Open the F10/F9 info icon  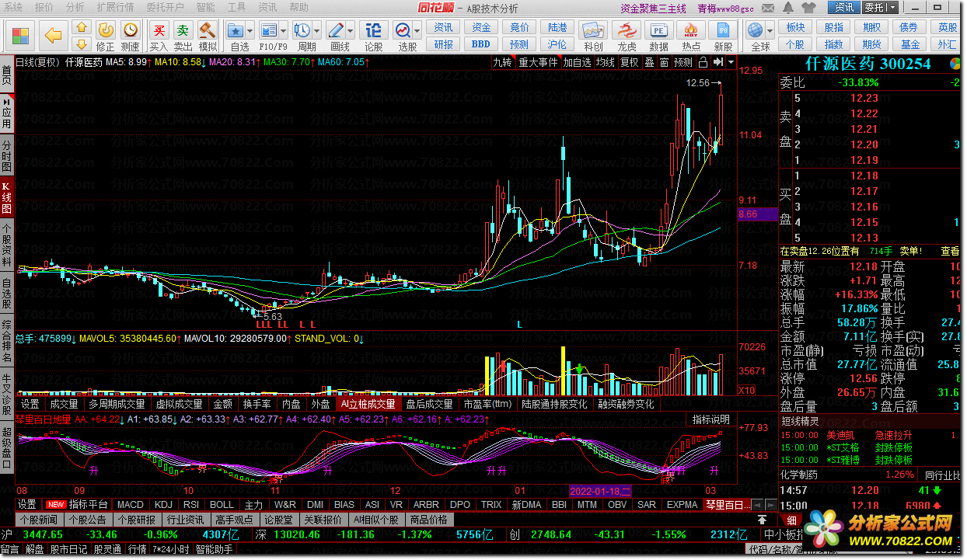(x=269, y=30)
